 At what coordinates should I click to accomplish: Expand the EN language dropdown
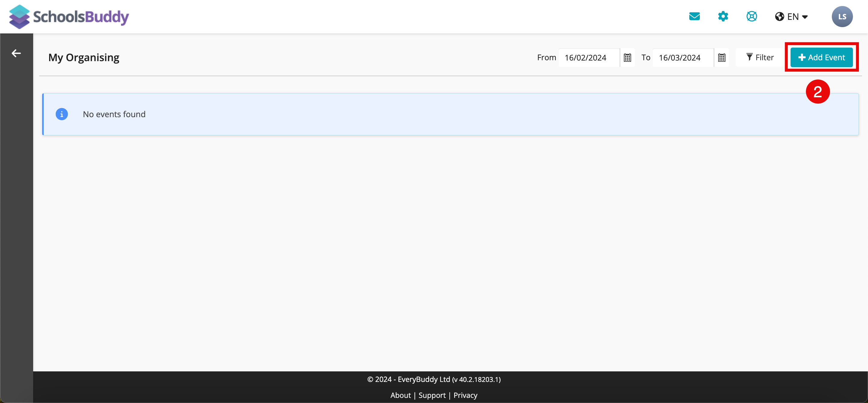coord(791,17)
